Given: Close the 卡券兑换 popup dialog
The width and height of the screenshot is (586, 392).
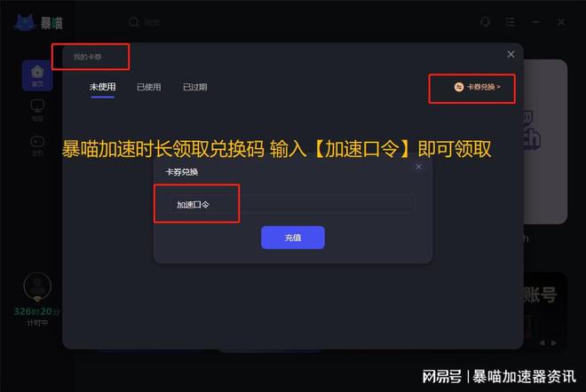Looking at the screenshot, I should click(x=418, y=167).
